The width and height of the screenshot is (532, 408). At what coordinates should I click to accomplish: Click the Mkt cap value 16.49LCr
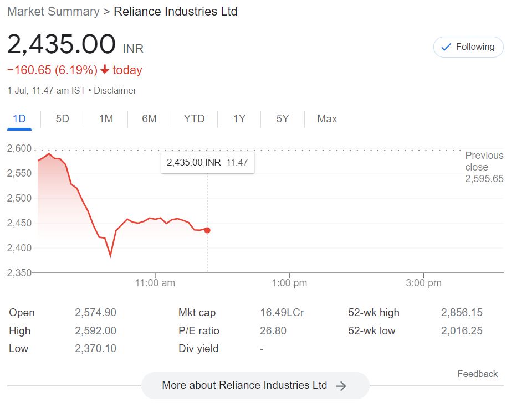point(282,312)
